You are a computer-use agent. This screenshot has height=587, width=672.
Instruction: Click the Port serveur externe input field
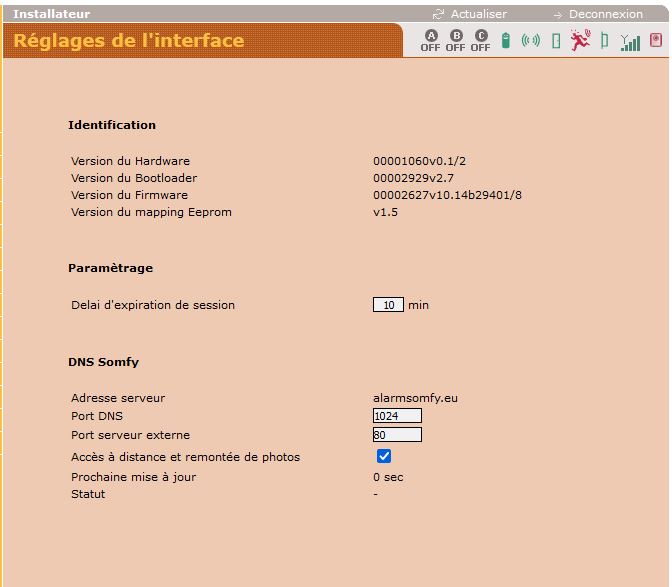397,435
